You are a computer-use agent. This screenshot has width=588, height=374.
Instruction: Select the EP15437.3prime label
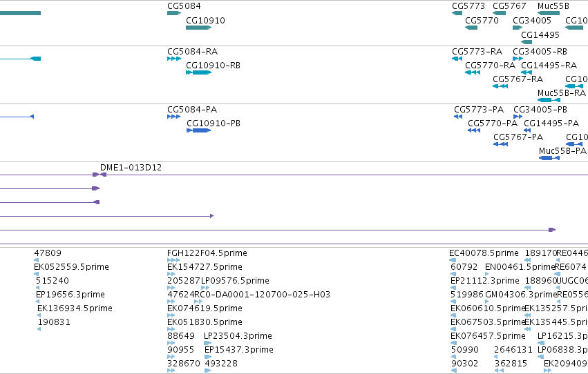point(239,350)
